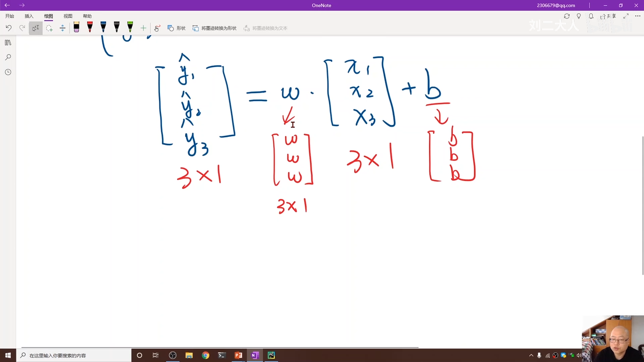Click the Windows taskbar search box
Screen dimensions: 644x362
(x=75, y=355)
